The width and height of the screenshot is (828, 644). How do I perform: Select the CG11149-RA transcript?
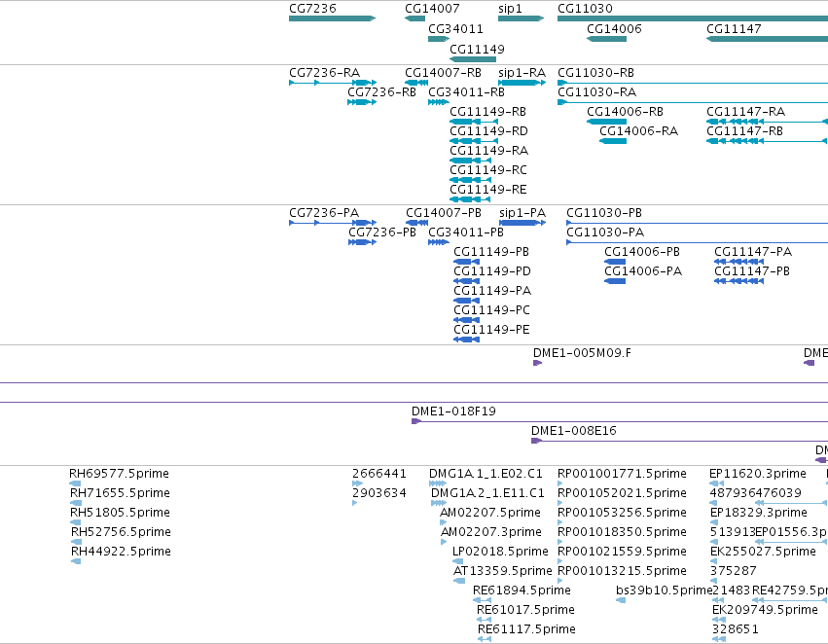click(x=471, y=161)
